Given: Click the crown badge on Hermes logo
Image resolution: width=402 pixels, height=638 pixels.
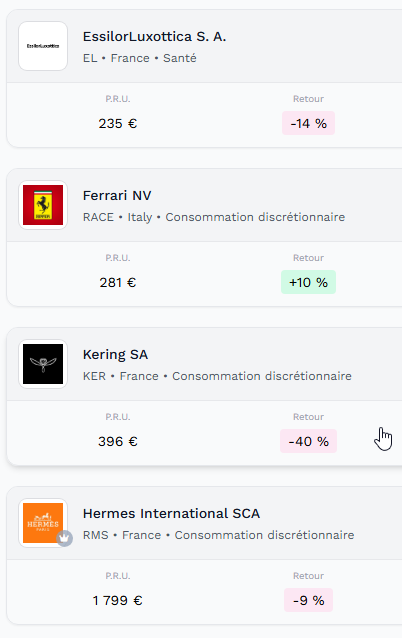Looking at the screenshot, I should (x=64, y=538).
